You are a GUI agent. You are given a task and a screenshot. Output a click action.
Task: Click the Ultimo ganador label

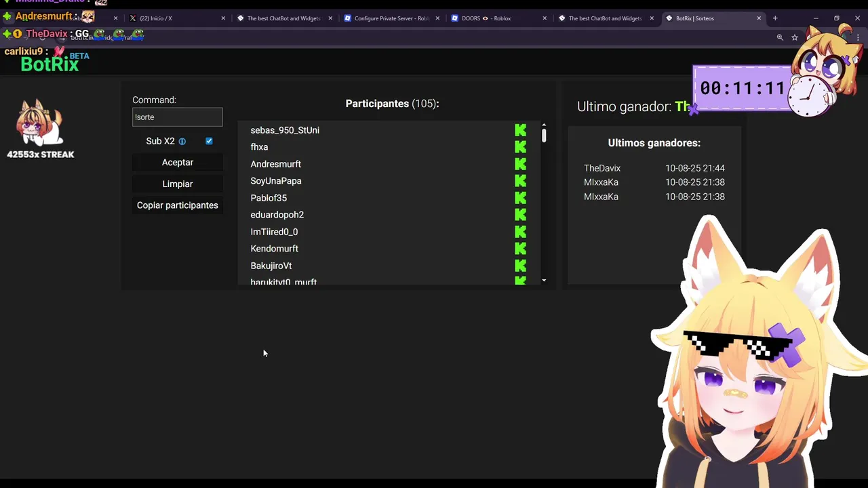tap(624, 106)
